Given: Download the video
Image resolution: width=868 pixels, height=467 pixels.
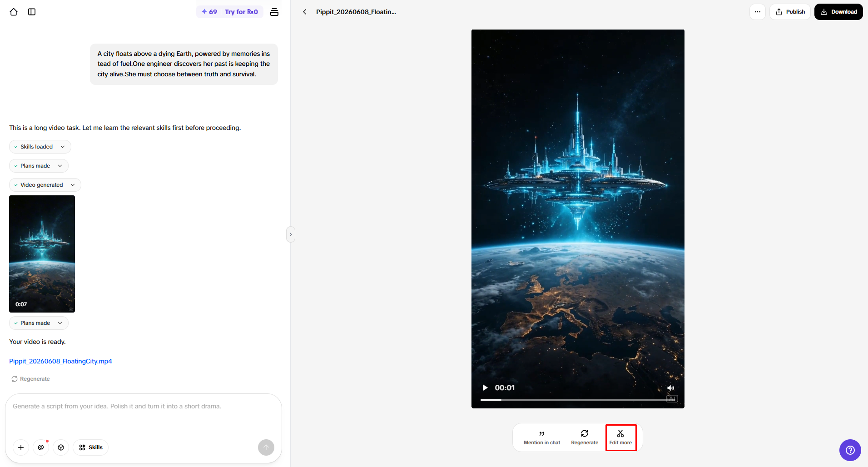Looking at the screenshot, I should click(838, 12).
